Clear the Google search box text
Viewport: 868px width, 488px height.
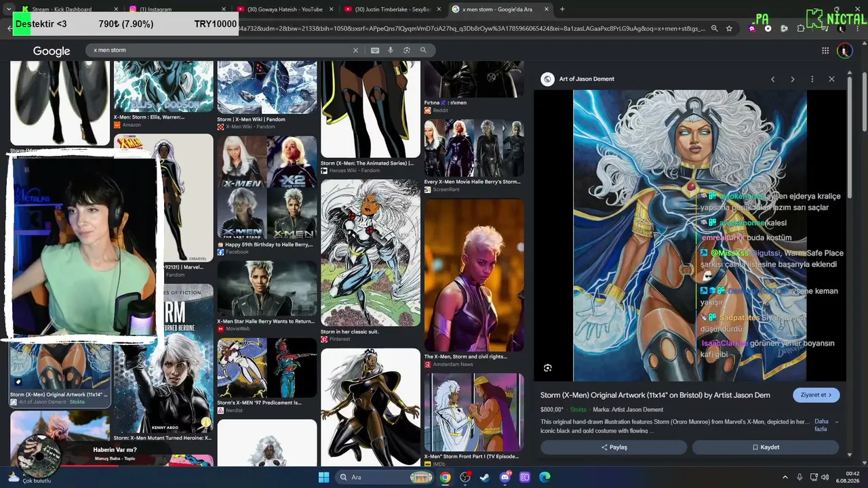355,50
